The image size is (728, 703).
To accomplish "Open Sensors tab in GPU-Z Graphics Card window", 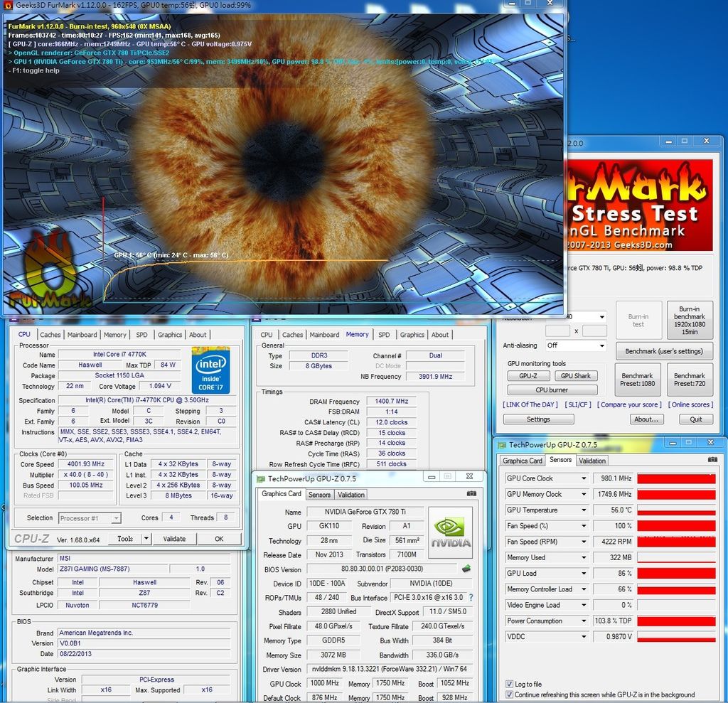I will [x=319, y=495].
